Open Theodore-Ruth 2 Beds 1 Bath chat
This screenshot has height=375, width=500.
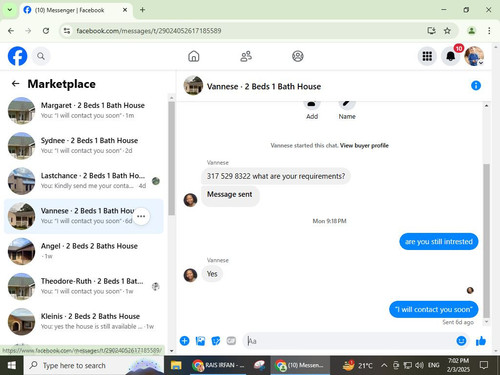pyautogui.click(x=83, y=286)
